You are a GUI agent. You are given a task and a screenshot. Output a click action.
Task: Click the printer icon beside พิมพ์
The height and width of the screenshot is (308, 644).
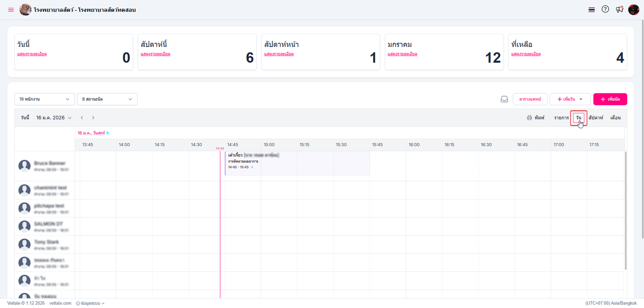click(529, 118)
